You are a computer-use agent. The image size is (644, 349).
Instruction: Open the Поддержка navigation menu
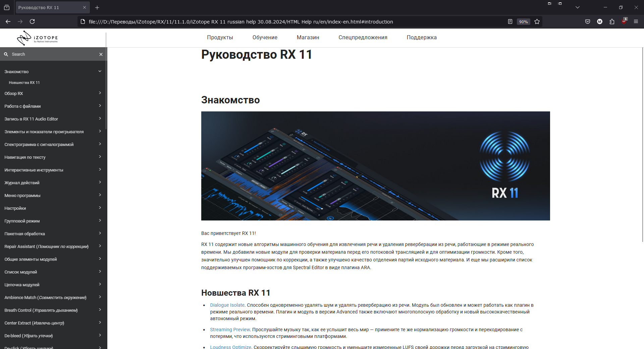click(422, 38)
